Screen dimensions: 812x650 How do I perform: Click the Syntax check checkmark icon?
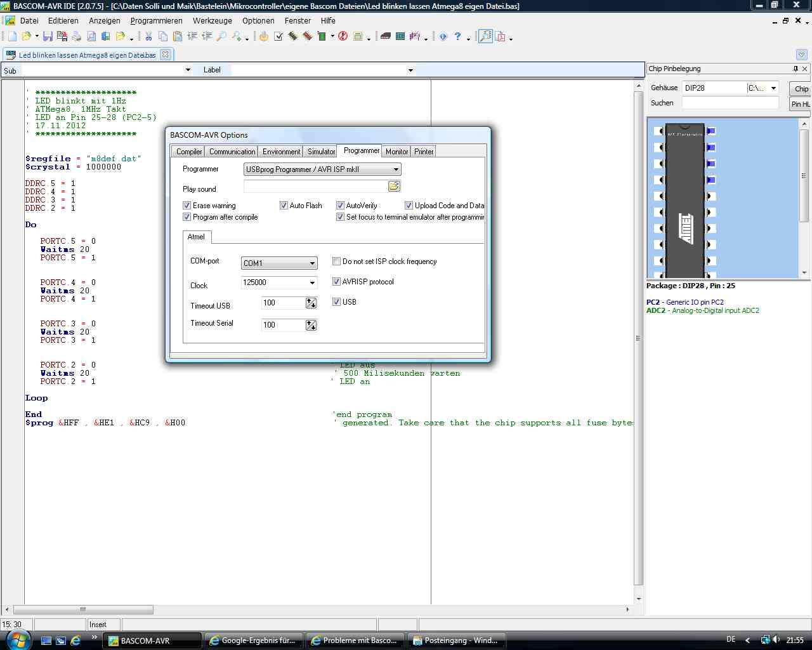[x=278, y=37]
